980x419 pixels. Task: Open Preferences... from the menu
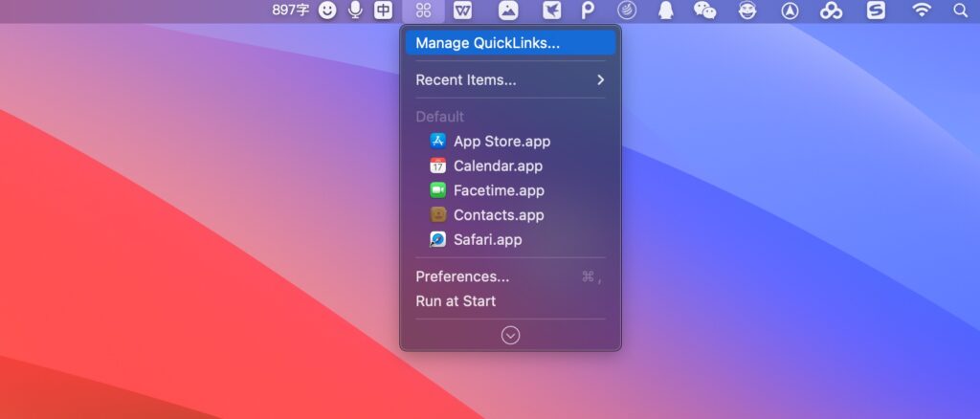[x=510, y=276]
